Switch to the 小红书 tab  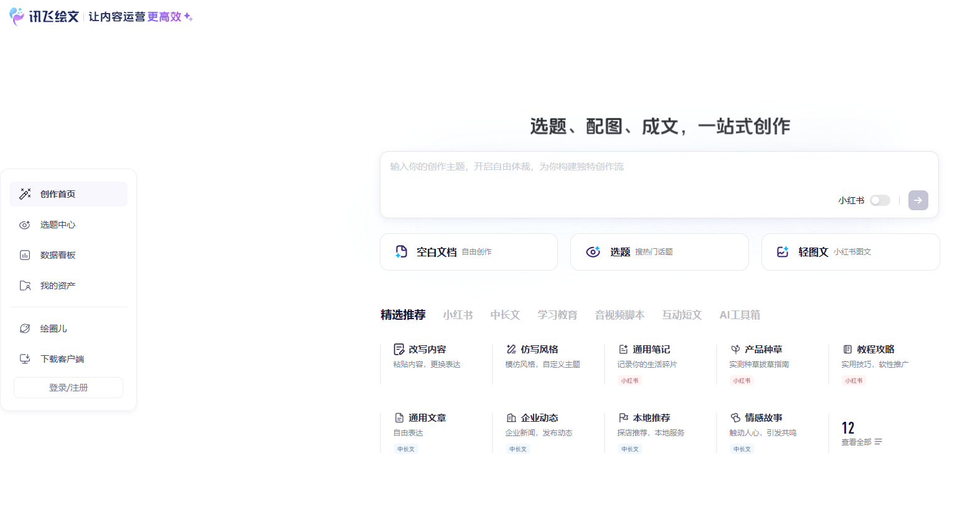click(x=458, y=315)
